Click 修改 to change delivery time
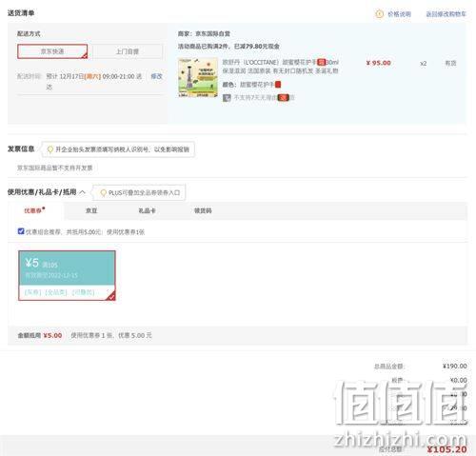 [156, 76]
